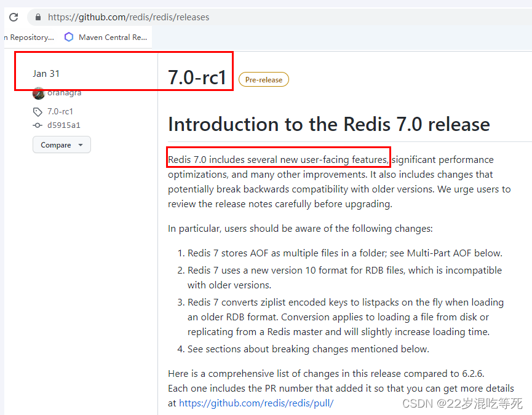Click list item 'See sections about breaking changes'
The image size is (532, 415).
pyautogui.click(x=308, y=349)
